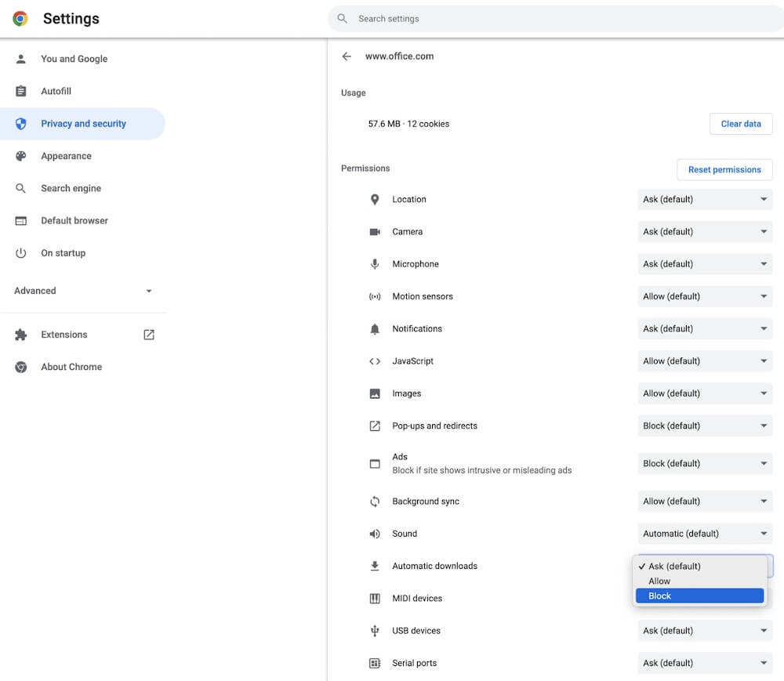Image resolution: width=784 pixels, height=681 pixels.
Task: Expand the Advanced section in sidebar
Action: point(83,291)
